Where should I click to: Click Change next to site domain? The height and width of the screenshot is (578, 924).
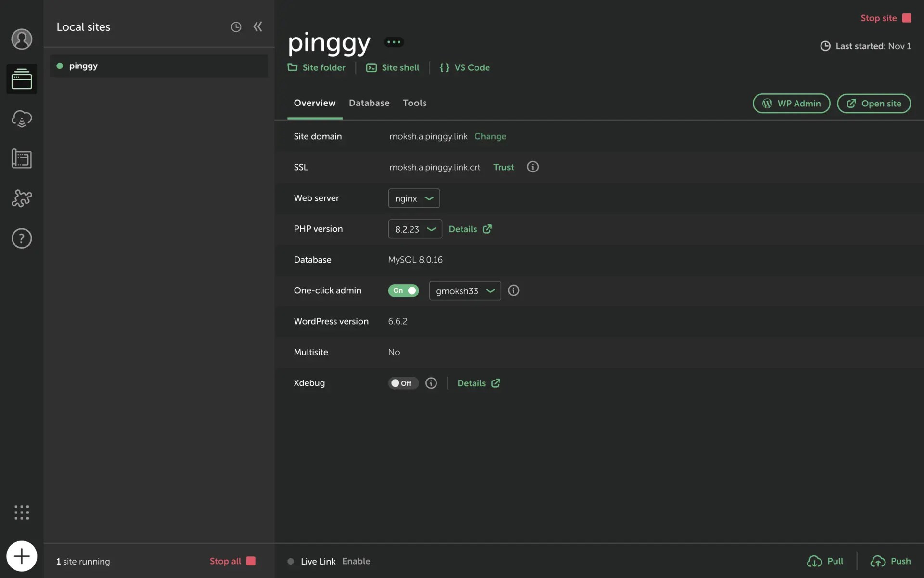(490, 136)
